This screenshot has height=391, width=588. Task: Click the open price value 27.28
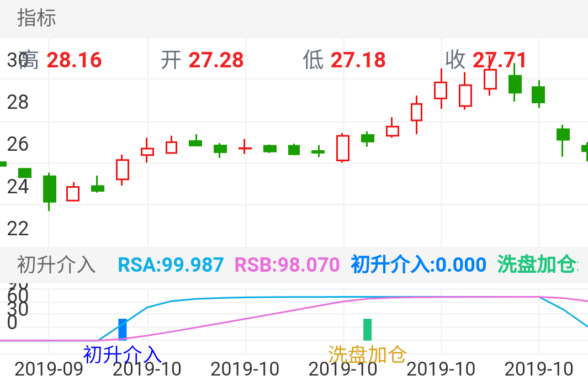tap(216, 60)
